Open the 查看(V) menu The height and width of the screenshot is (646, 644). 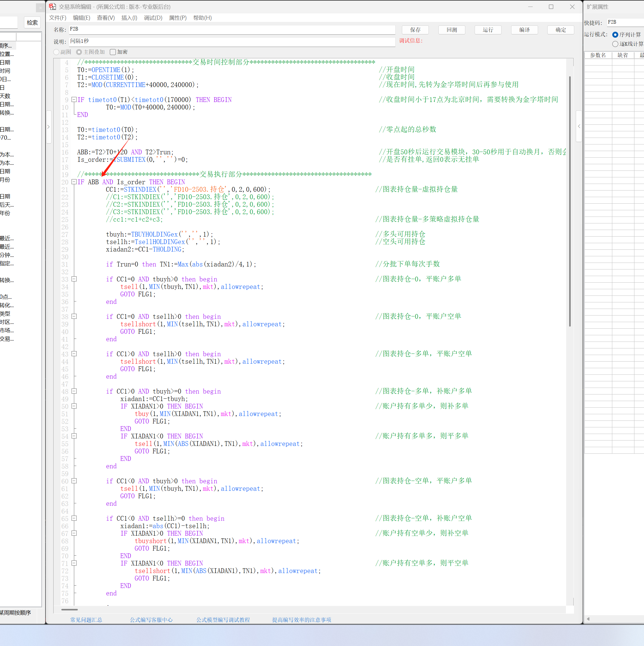pyautogui.click(x=106, y=18)
